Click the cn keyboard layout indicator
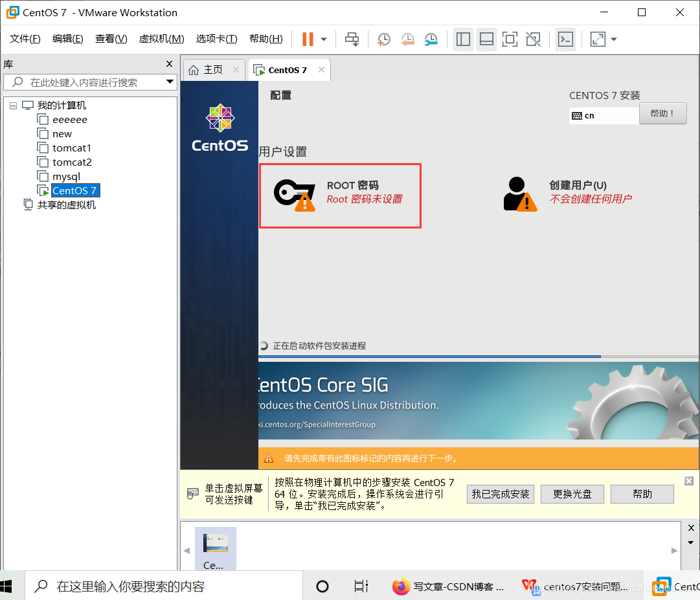Screen dimensions: 700x600 604,116
